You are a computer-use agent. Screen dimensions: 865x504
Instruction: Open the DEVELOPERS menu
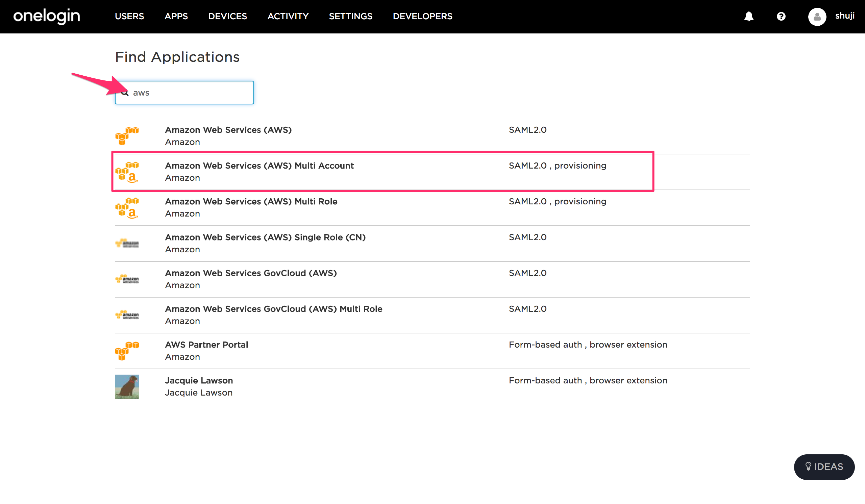coord(422,16)
